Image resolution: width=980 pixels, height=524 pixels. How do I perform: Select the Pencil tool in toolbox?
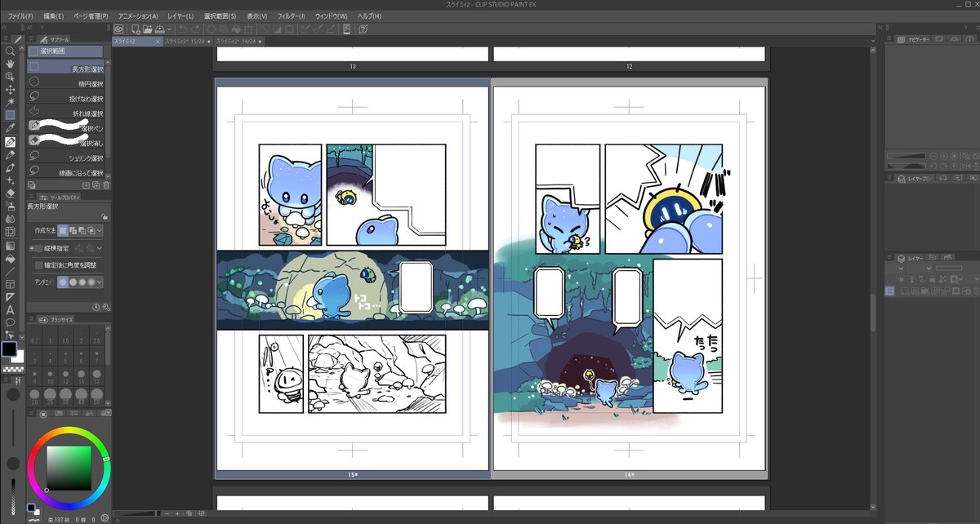click(11, 154)
